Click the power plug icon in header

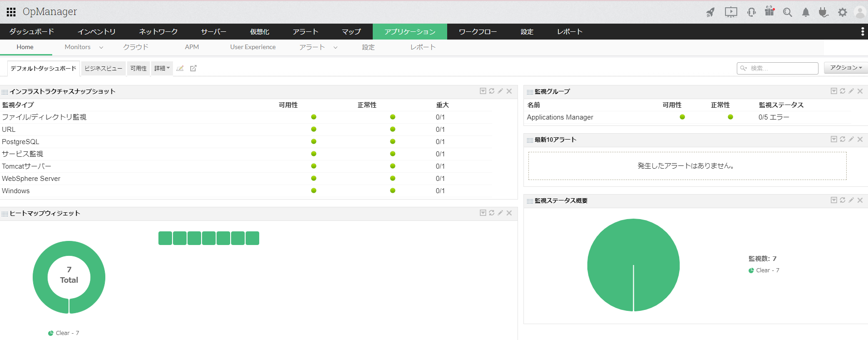tap(824, 12)
